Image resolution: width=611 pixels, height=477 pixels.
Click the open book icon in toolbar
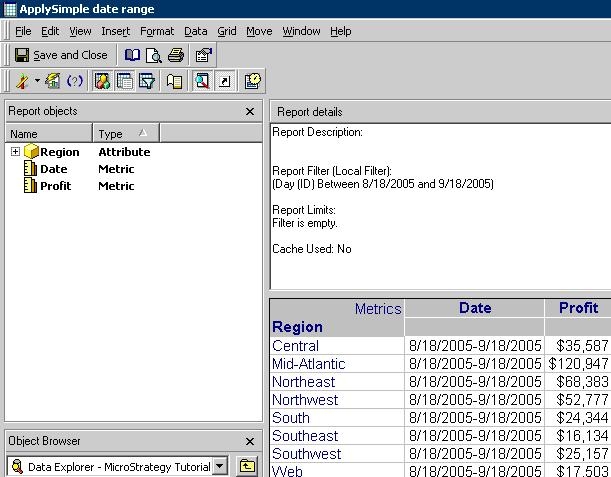coord(132,55)
